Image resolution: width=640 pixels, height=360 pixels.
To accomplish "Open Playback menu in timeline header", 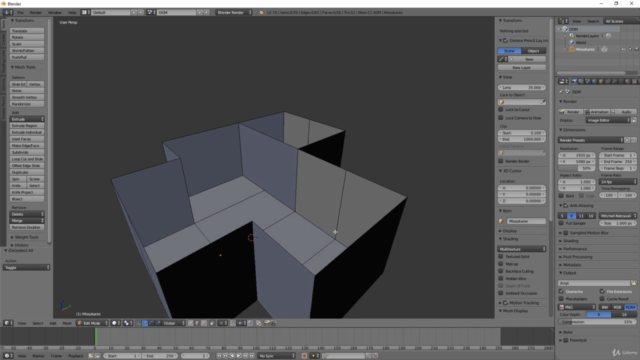I will click(76, 356).
